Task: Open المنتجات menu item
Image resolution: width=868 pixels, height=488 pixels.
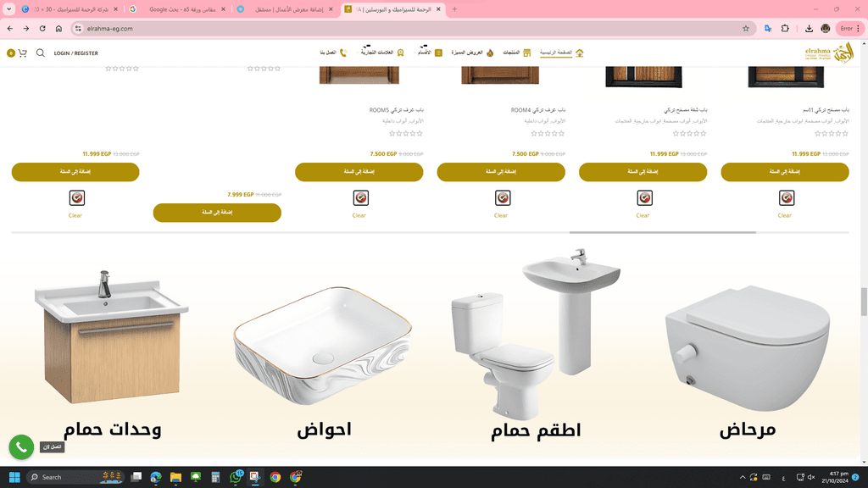Action: [x=516, y=53]
